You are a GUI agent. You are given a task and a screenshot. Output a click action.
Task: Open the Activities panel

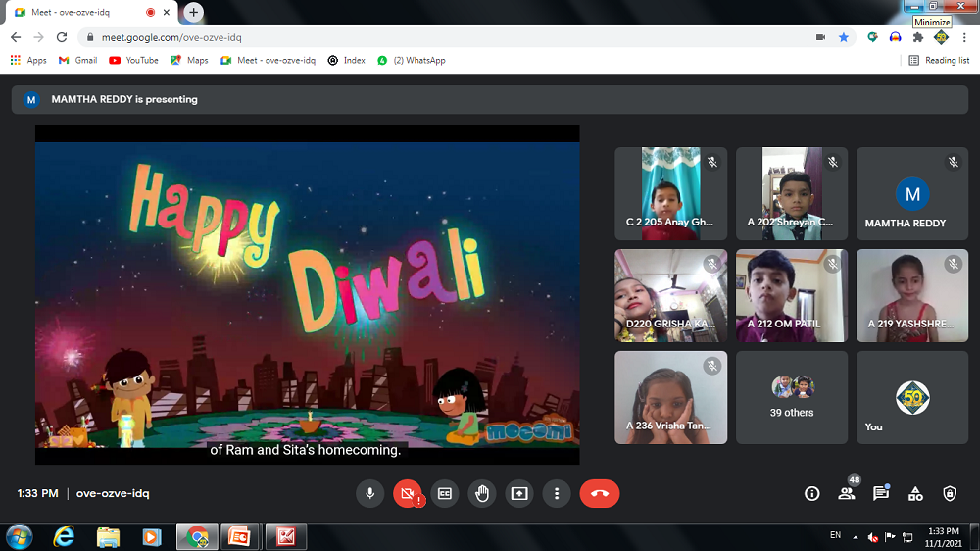click(915, 494)
